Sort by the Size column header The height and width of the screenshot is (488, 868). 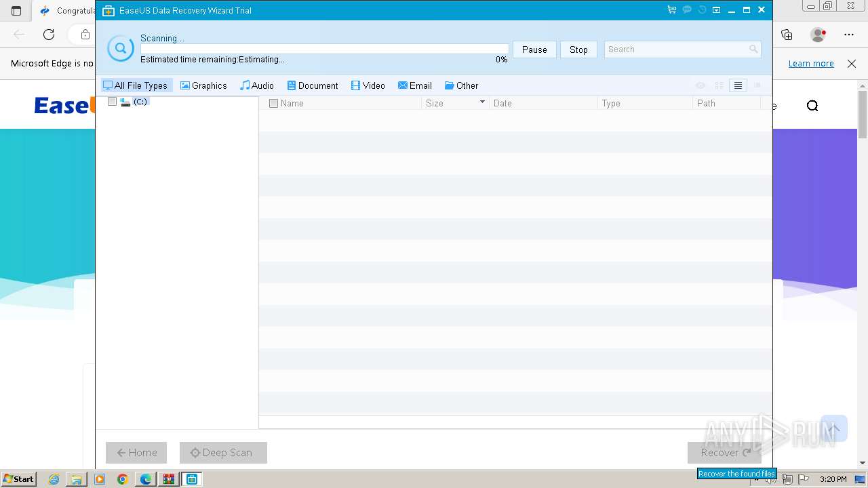pyautogui.click(x=435, y=104)
